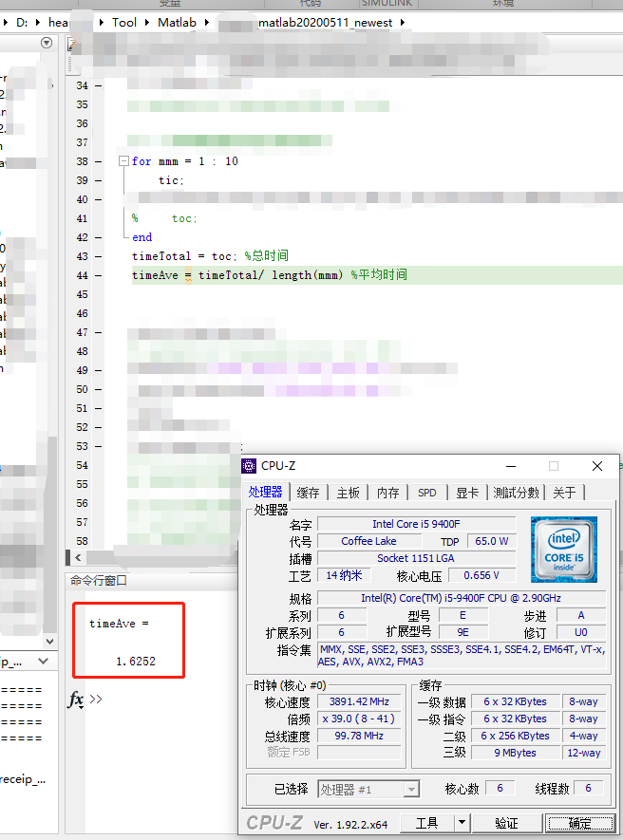Switch to the 測試分數 tab in CPU-Z
This screenshot has height=840, width=623.
click(x=516, y=493)
